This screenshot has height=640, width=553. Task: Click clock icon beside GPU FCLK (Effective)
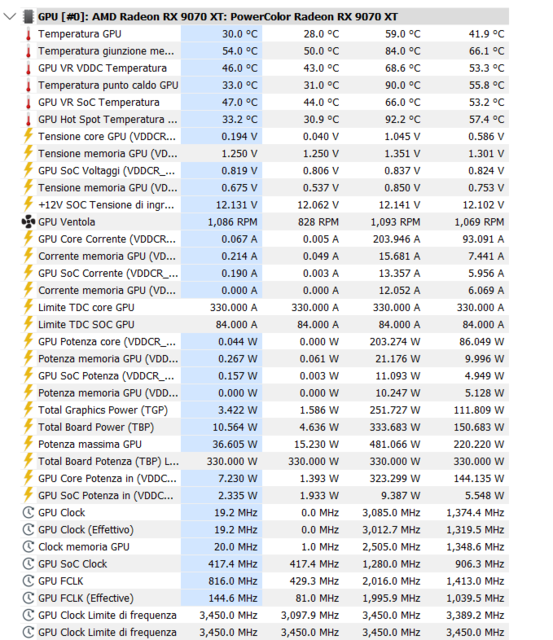(28, 598)
